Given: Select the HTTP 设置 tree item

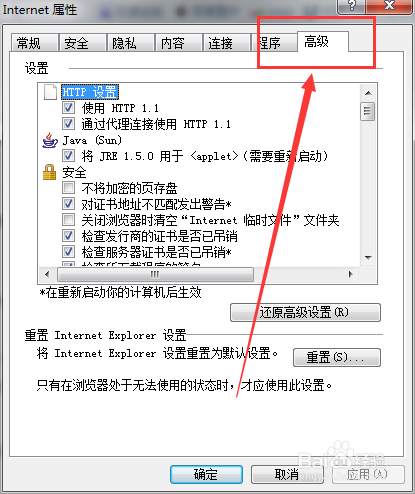Looking at the screenshot, I should [x=90, y=92].
